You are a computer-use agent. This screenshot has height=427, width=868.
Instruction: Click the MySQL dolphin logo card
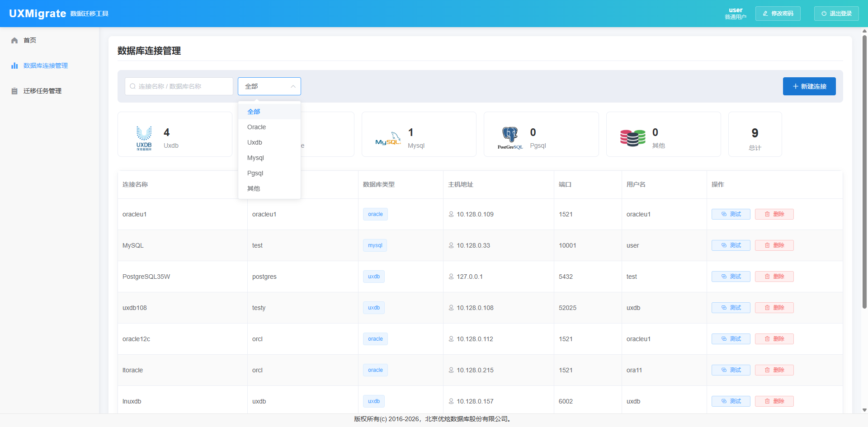point(388,139)
